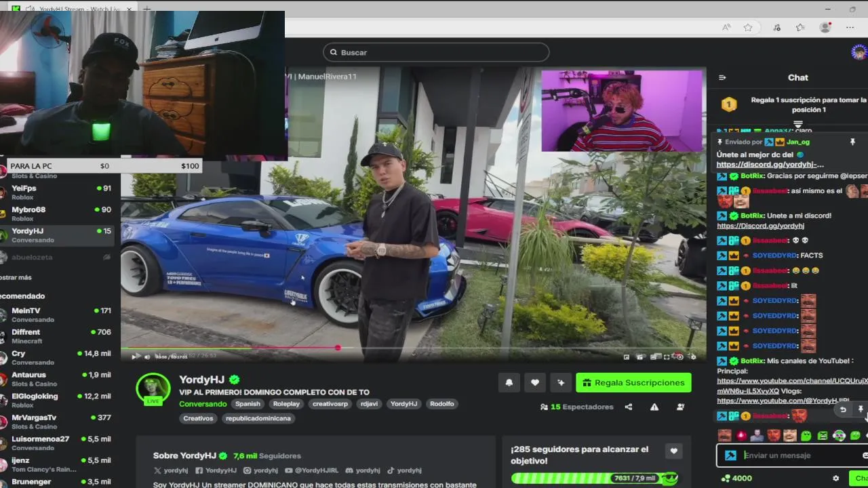This screenshot has height=488, width=868.
Task: Select the Rodolfo tag
Action: [x=442, y=404]
